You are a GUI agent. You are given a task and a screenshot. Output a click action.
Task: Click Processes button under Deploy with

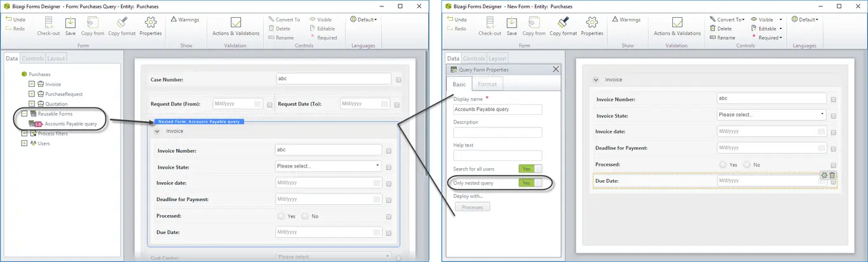click(472, 207)
